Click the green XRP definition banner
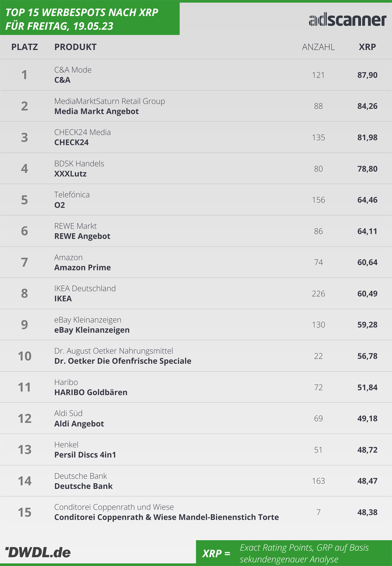 294,553
